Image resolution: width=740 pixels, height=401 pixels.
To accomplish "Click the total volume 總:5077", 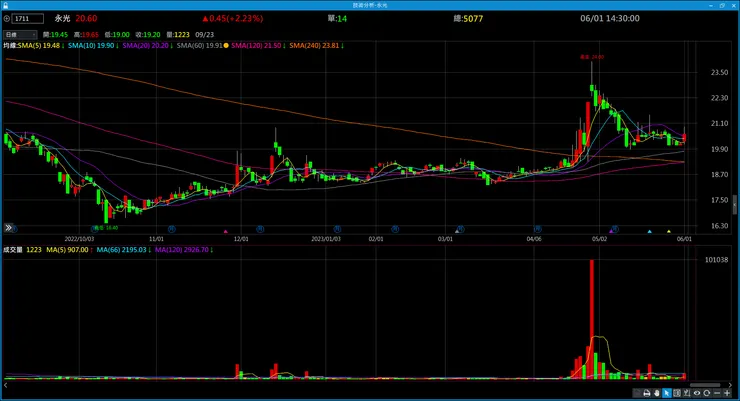I will (468, 19).
